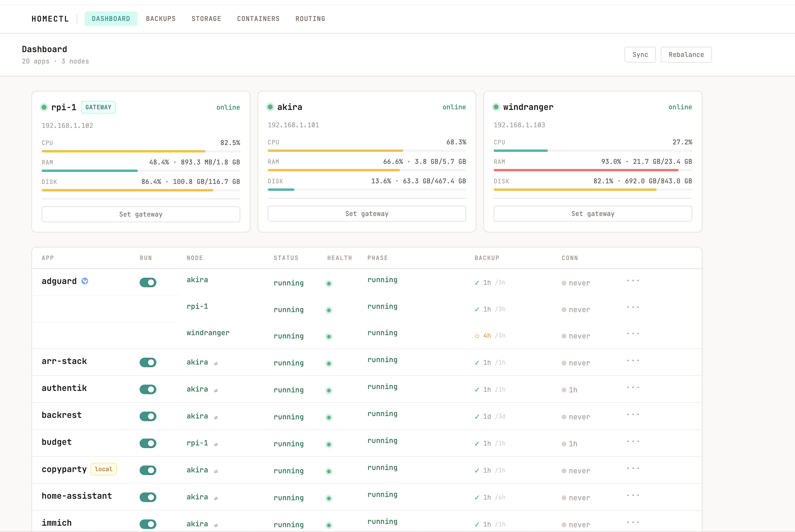This screenshot has width=795, height=532.
Task: Set akira as gateway
Action: [x=367, y=214]
